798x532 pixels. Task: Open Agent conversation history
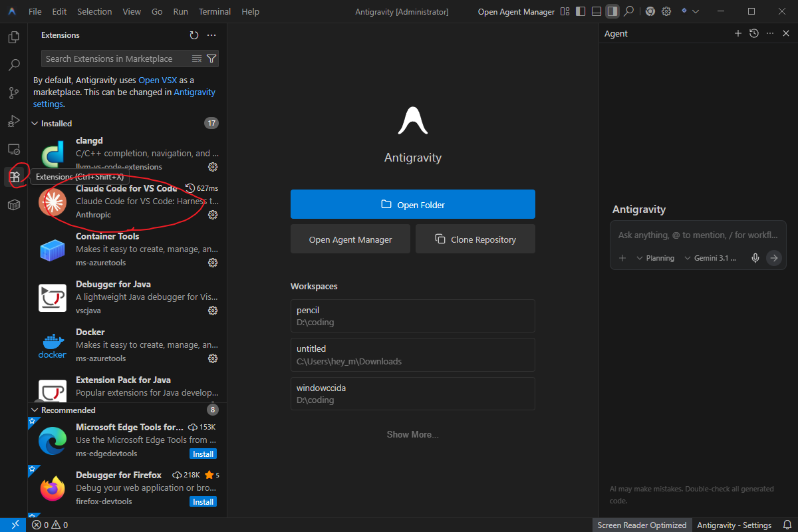tap(753, 33)
